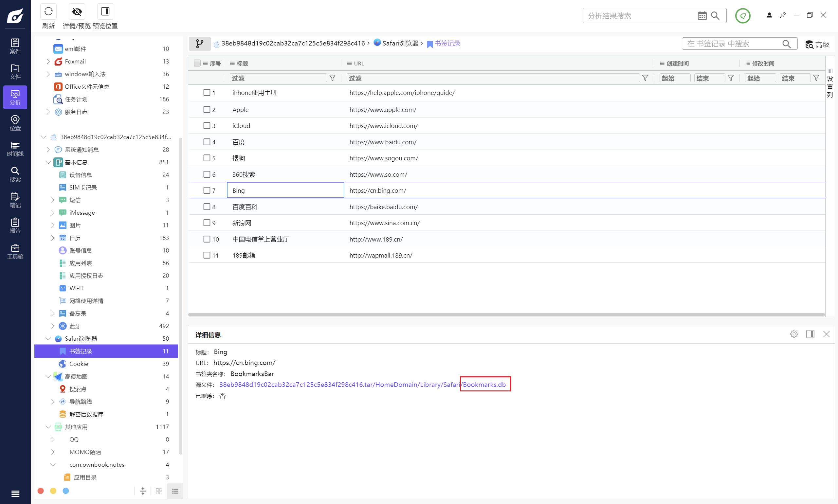Check the select-all checkbox in header
This screenshot has height=504, width=838.
pos(197,63)
